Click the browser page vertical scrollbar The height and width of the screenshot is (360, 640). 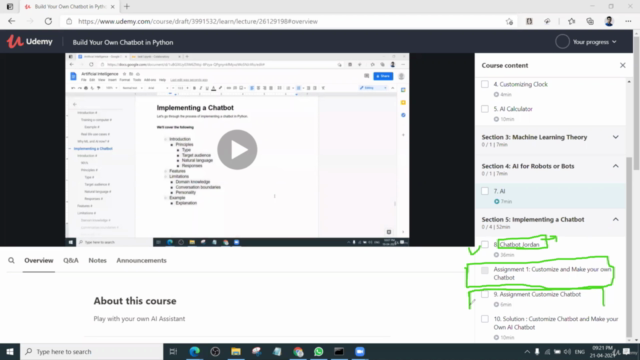(x=636, y=102)
